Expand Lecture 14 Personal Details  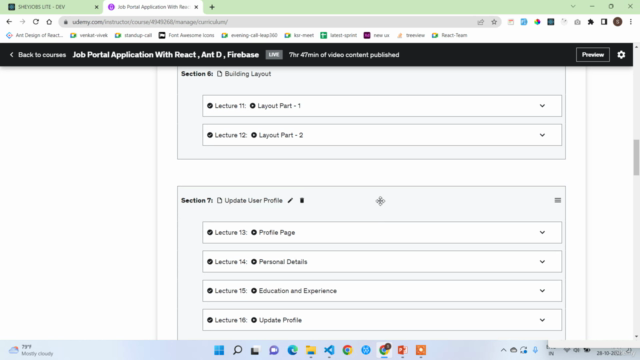click(542, 262)
